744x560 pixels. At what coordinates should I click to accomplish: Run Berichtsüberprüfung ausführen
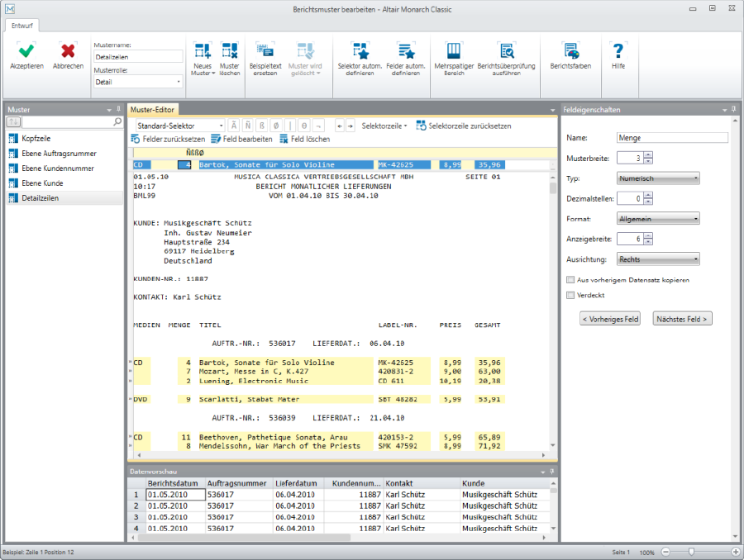(x=506, y=50)
